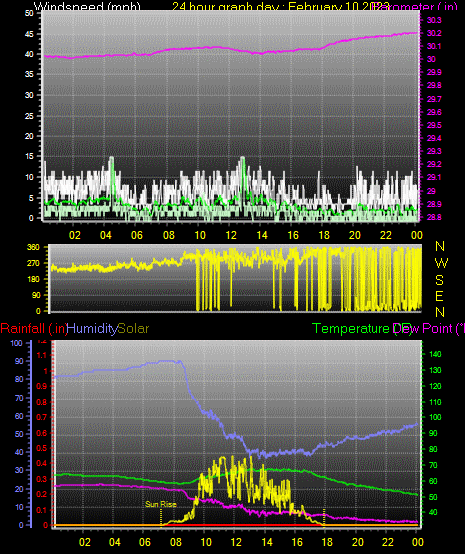Click the "30.3" barometer axis value

pyautogui.click(x=434, y=20)
